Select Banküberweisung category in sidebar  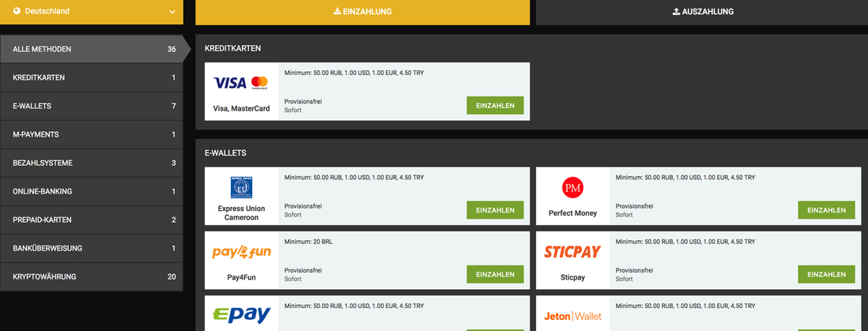92,249
